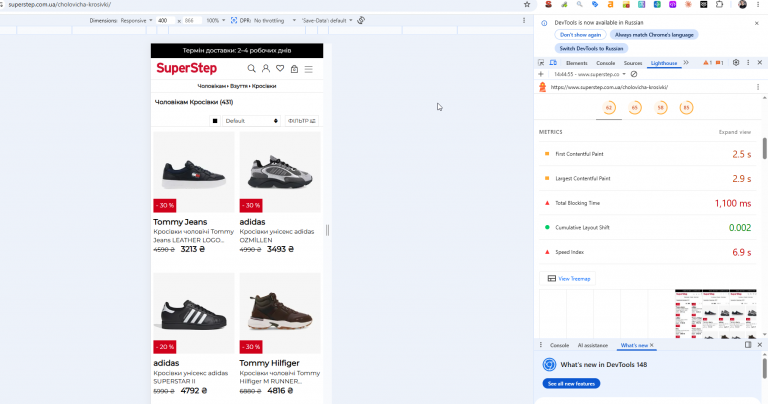Click Expand view in Metrics section
The image size is (768, 404).
click(735, 132)
